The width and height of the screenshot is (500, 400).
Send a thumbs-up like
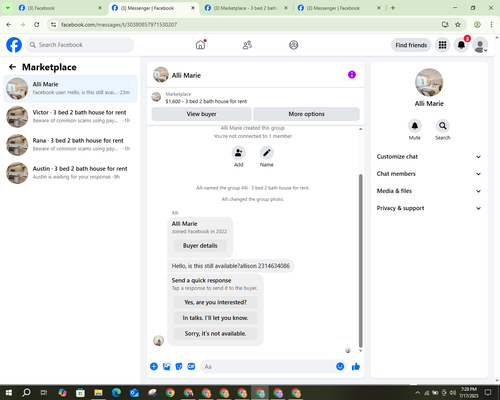pos(356,367)
